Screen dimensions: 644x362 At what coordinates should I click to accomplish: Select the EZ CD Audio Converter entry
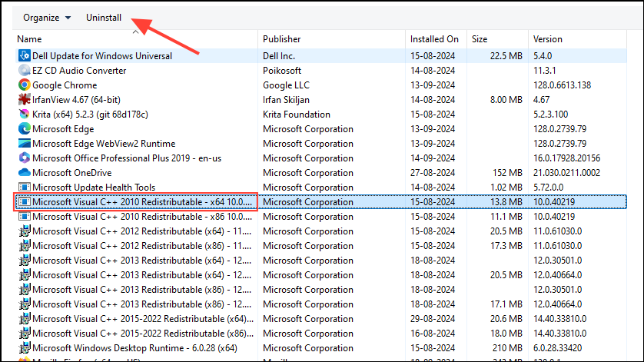(x=79, y=70)
